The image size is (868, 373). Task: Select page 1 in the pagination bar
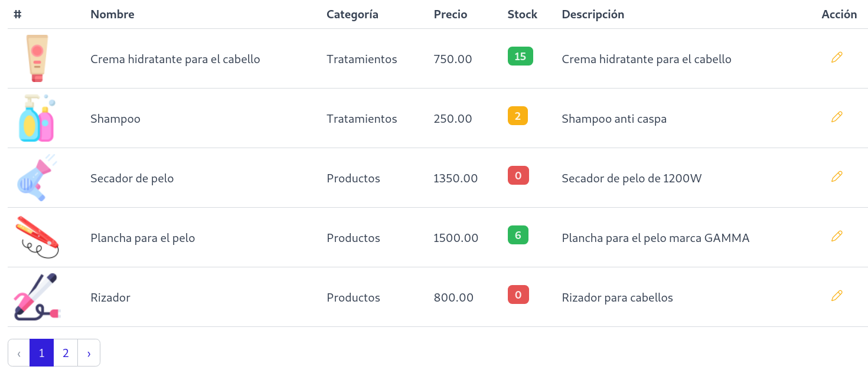tap(41, 352)
